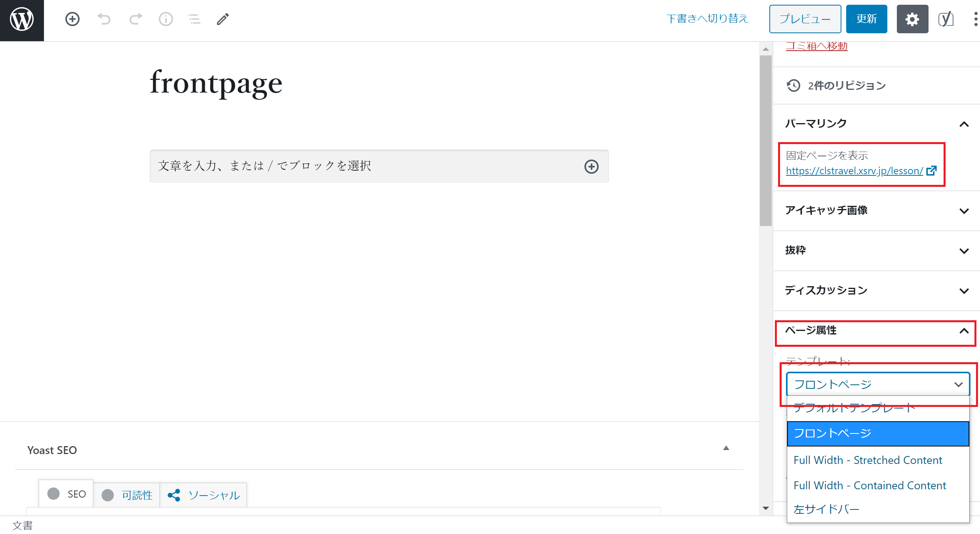Switch to the 可読性 tab
980x534 pixels.
[127, 495]
